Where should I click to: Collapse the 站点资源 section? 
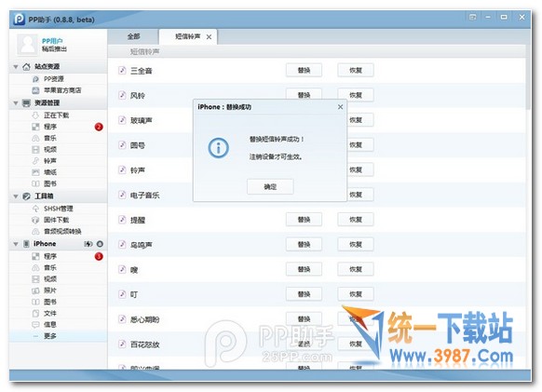click(x=16, y=67)
